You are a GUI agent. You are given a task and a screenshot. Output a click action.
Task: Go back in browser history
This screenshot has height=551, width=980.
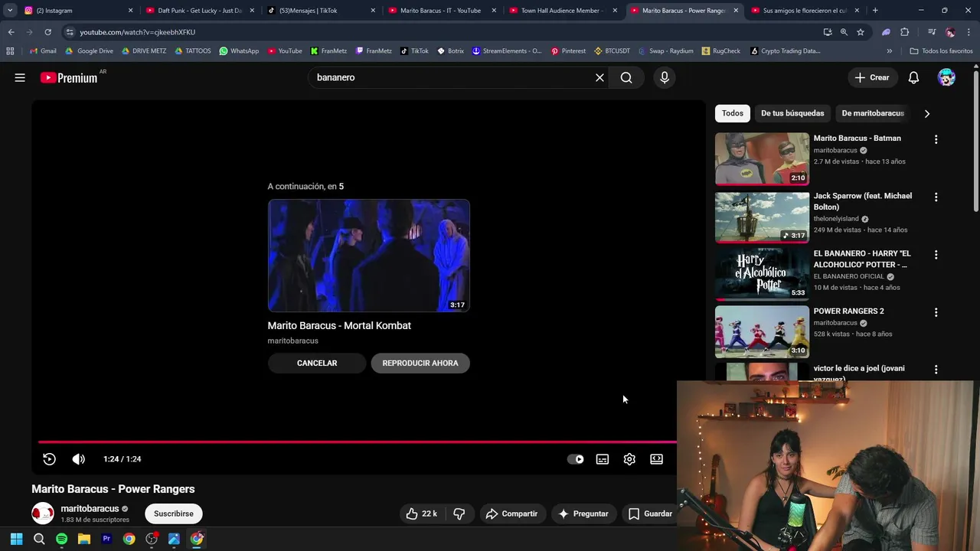(x=11, y=32)
